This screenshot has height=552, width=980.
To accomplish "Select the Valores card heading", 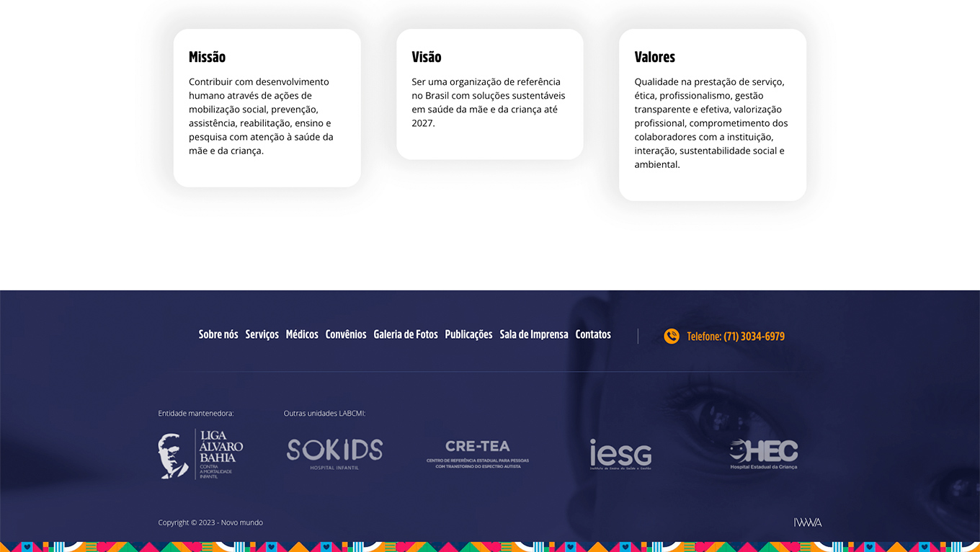I will [654, 57].
